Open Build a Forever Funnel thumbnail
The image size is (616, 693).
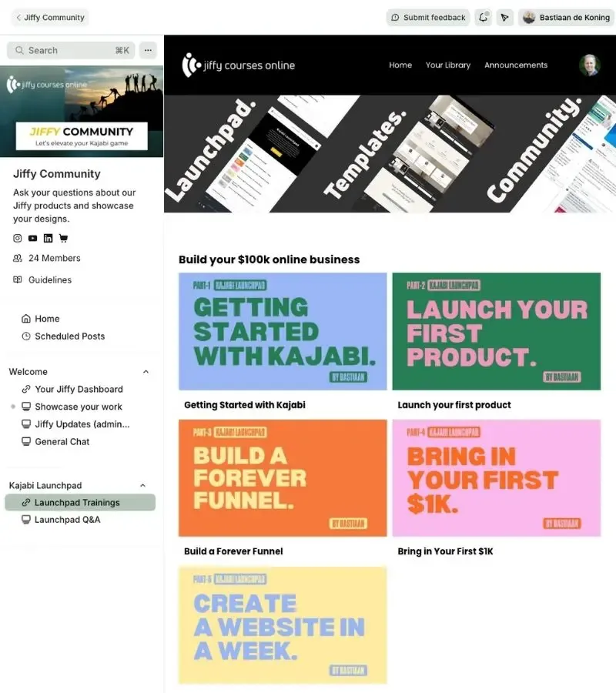coord(283,478)
